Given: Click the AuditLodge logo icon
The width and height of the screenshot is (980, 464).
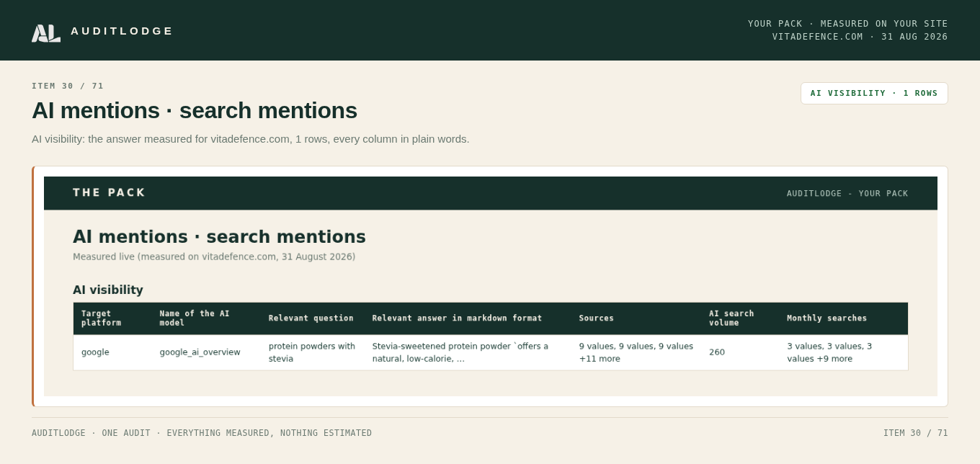Looking at the screenshot, I should coord(46,33).
